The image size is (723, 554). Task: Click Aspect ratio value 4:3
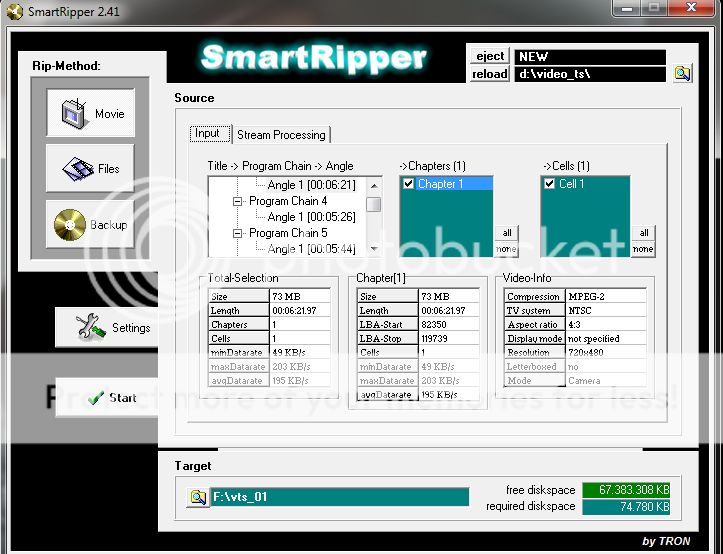point(574,325)
